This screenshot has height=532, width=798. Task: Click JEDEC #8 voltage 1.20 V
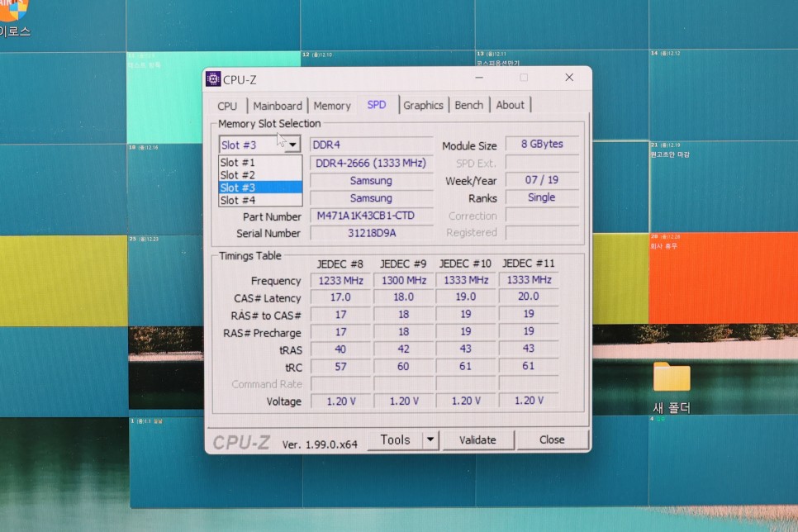pos(340,401)
